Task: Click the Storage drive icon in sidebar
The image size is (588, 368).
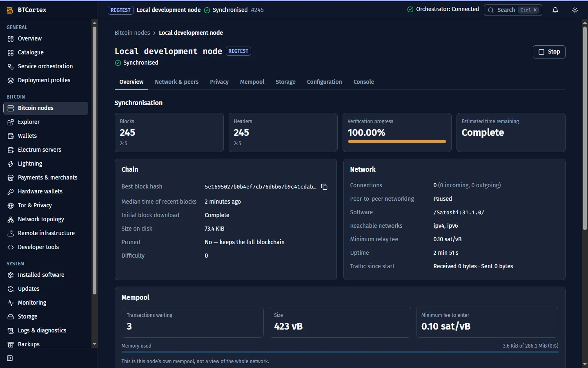Action: tap(11, 317)
